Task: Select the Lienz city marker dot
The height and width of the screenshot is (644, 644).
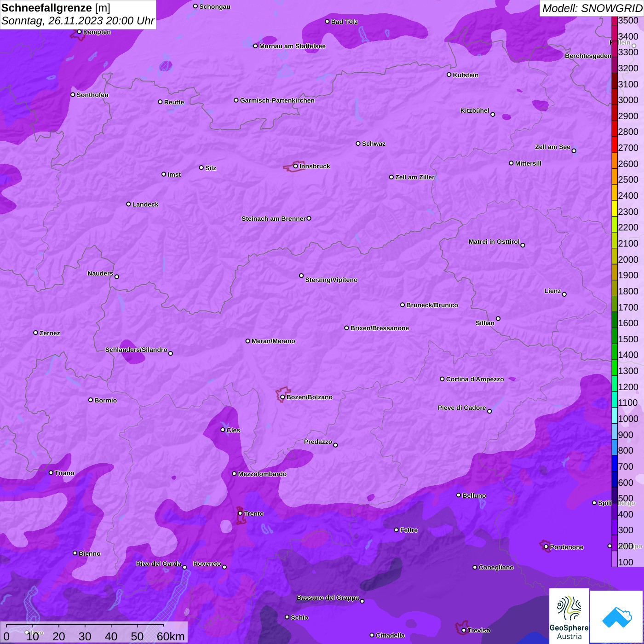Action: [x=564, y=294]
